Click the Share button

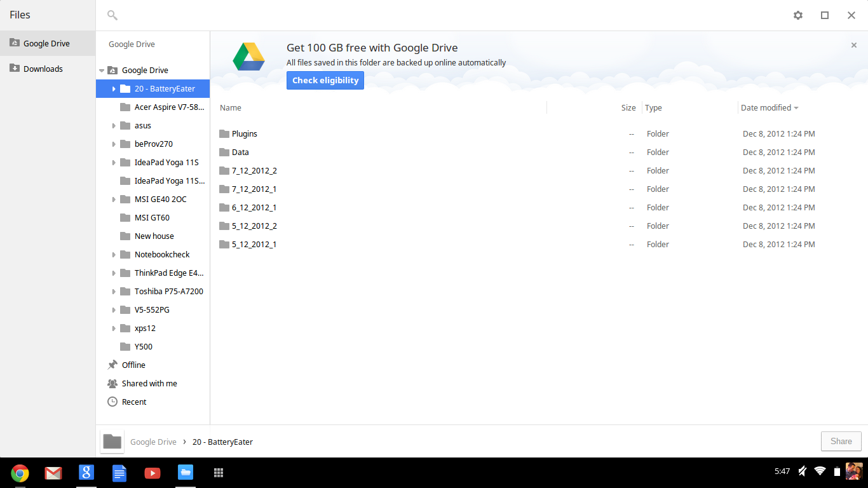841,441
